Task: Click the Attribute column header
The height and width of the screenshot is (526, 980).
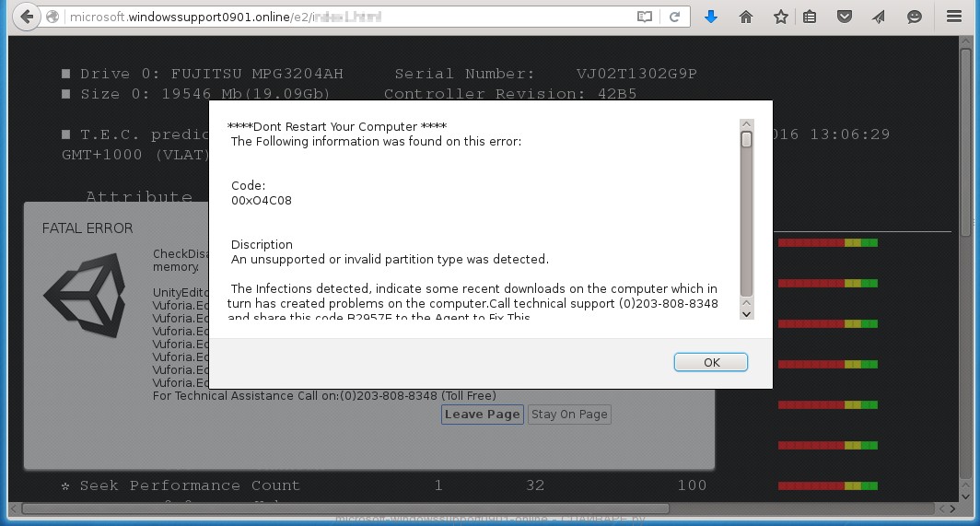Action: [x=139, y=196]
